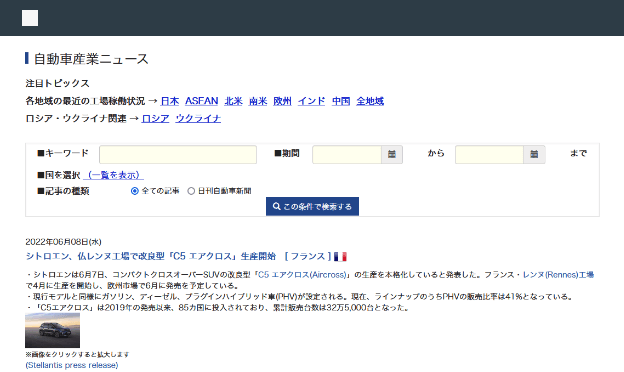624x372 pixels.
Task: Expand the country list (一覧を表示)
Action: coord(114,175)
